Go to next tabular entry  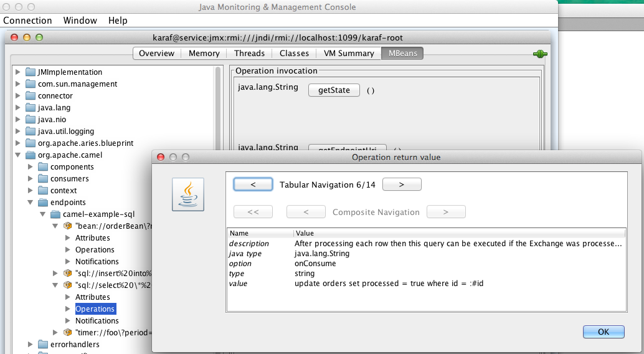click(x=402, y=184)
